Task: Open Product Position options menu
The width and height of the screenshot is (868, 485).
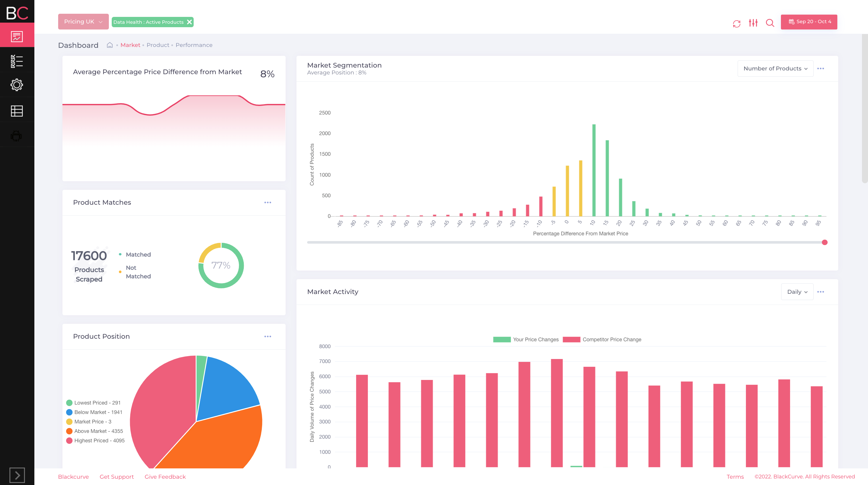Action: click(x=268, y=336)
